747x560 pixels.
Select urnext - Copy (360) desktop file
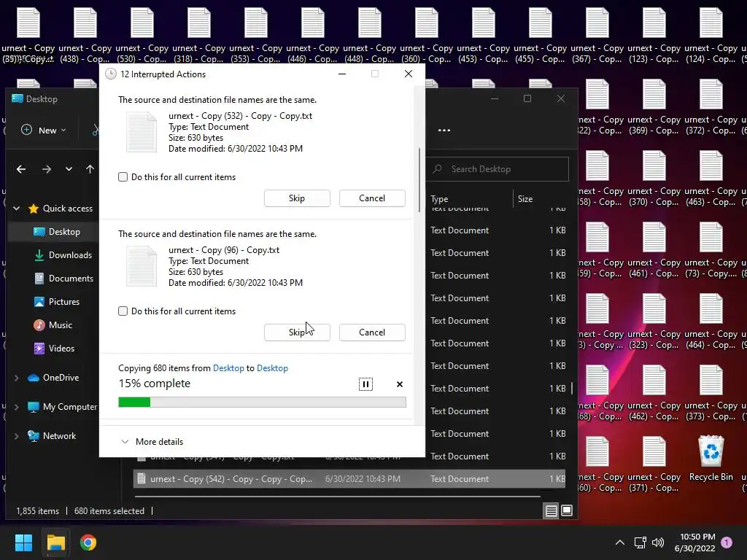pos(426,35)
